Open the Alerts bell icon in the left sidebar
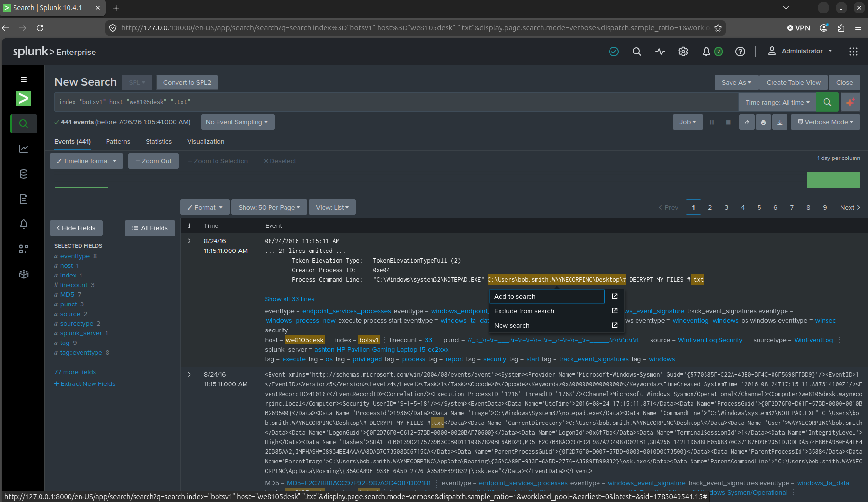 tap(24, 224)
